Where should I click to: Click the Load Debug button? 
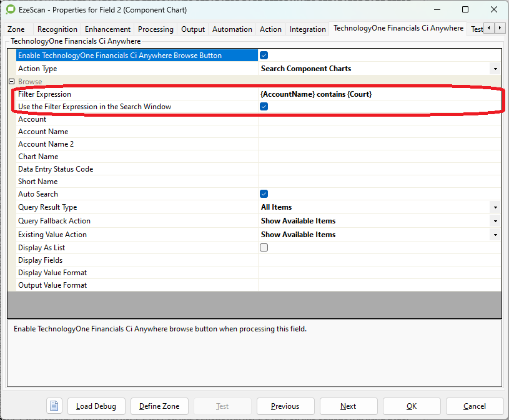tap(96, 406)
